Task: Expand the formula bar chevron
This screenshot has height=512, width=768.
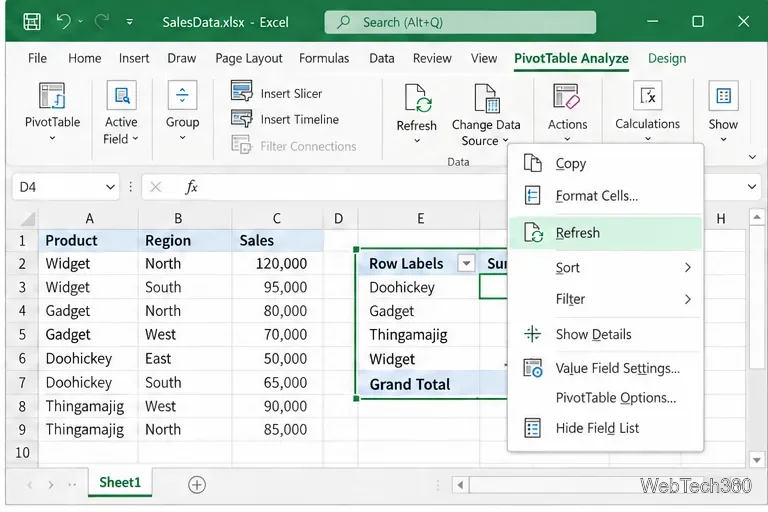Action: pyautogui.click(x=752, y=187)
